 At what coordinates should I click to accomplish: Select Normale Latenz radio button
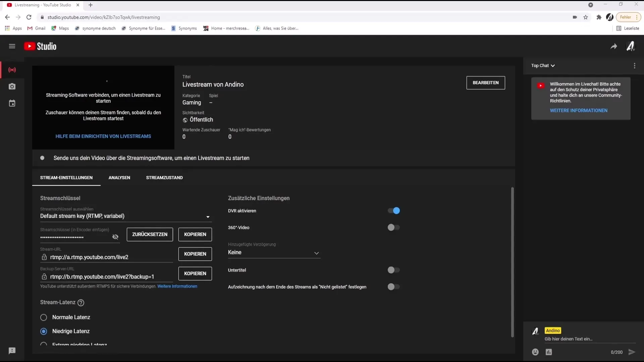[43, 317]
